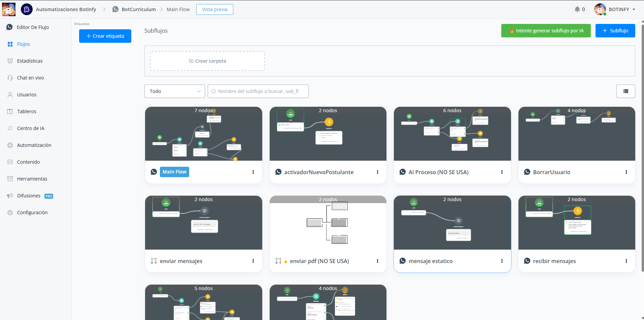Open Difusiones PRO menu item
Screen dimensions: 644x320
35,196
